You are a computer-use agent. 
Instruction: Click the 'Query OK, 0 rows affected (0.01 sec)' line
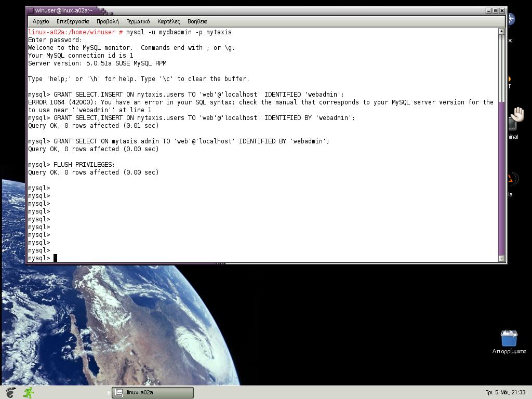coord(94,126)
